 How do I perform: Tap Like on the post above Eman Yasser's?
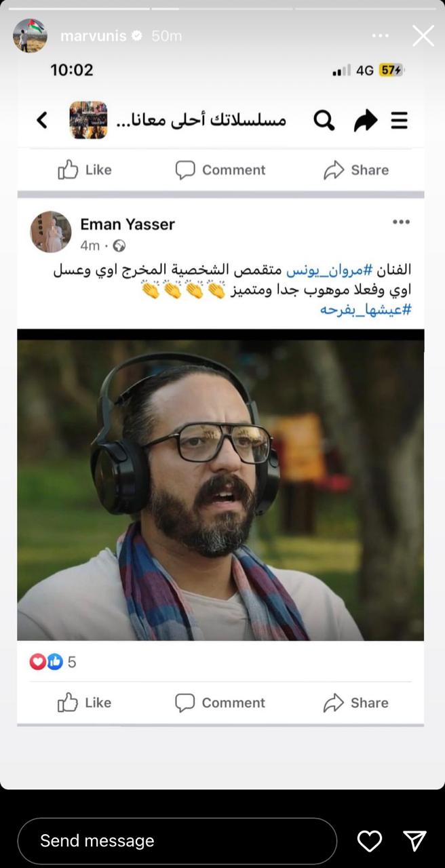click(84, 170)
